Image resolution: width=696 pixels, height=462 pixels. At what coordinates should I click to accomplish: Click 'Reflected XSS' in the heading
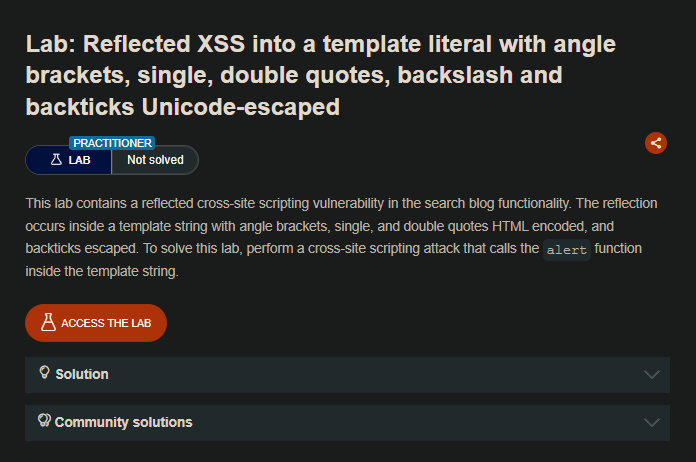click(x=164, y=44)
